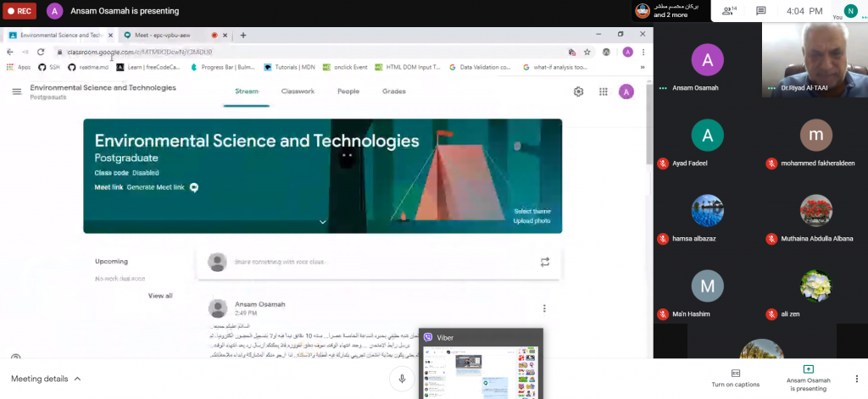Click the Generate Meet link

click(x=155, y=187)
